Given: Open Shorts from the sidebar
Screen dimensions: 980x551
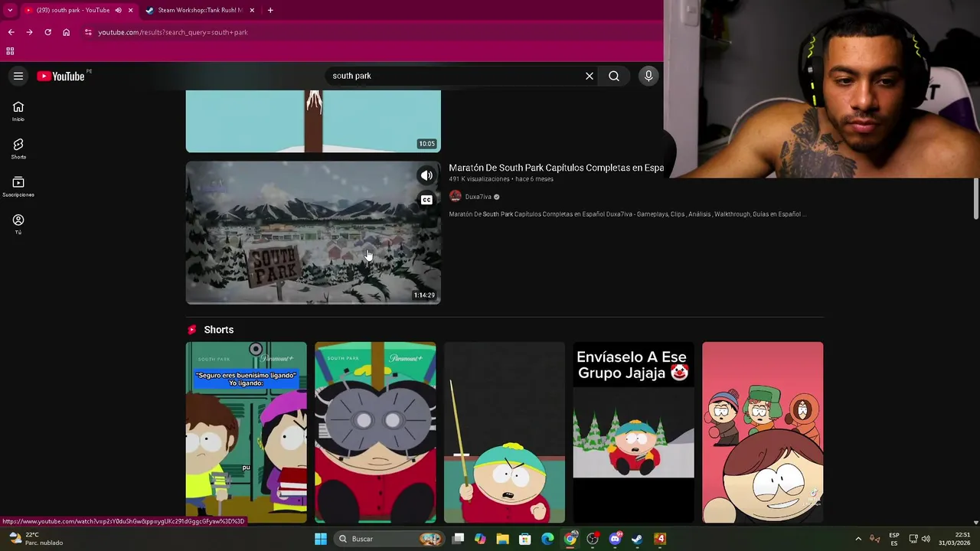Looking at the screenshot, I should tap(18, 149).
